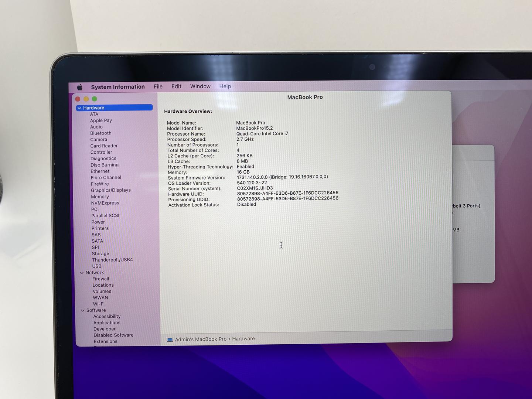Collapse the Network section chevron
Screen dimensions: 532x399
[x=82, y=273]
